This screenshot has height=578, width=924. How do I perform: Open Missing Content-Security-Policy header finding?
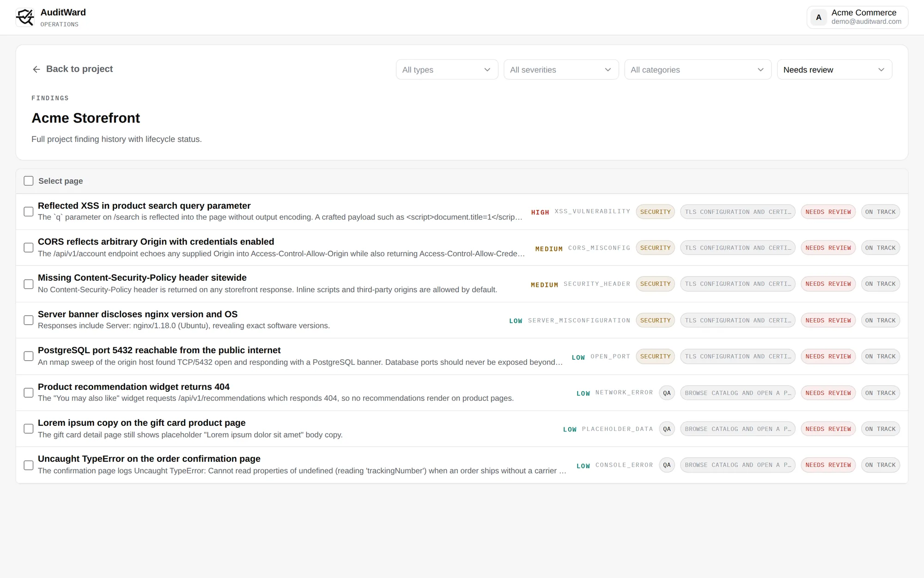[142, 278]
